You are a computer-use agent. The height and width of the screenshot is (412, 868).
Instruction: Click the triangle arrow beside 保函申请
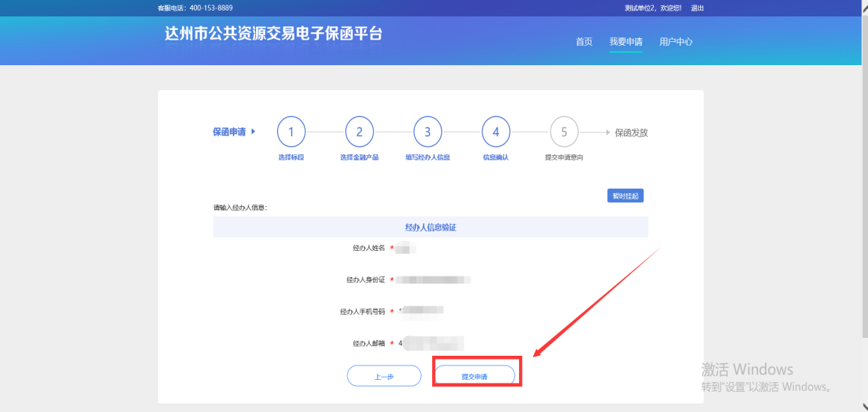[253, 132]
